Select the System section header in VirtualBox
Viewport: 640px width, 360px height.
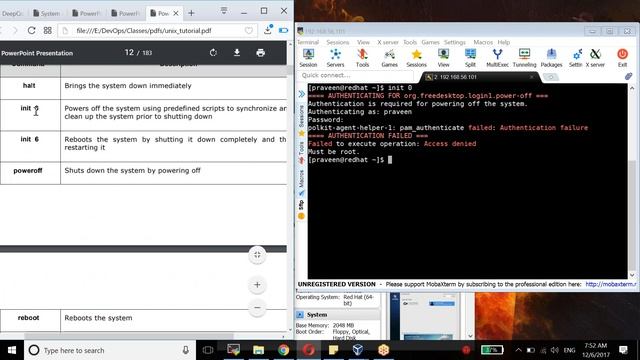tap(338, 315)
